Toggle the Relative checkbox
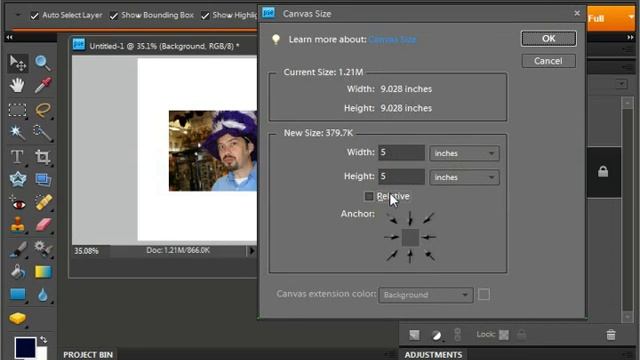The height and width of the screenshot is (360, 640). (369, 196)
